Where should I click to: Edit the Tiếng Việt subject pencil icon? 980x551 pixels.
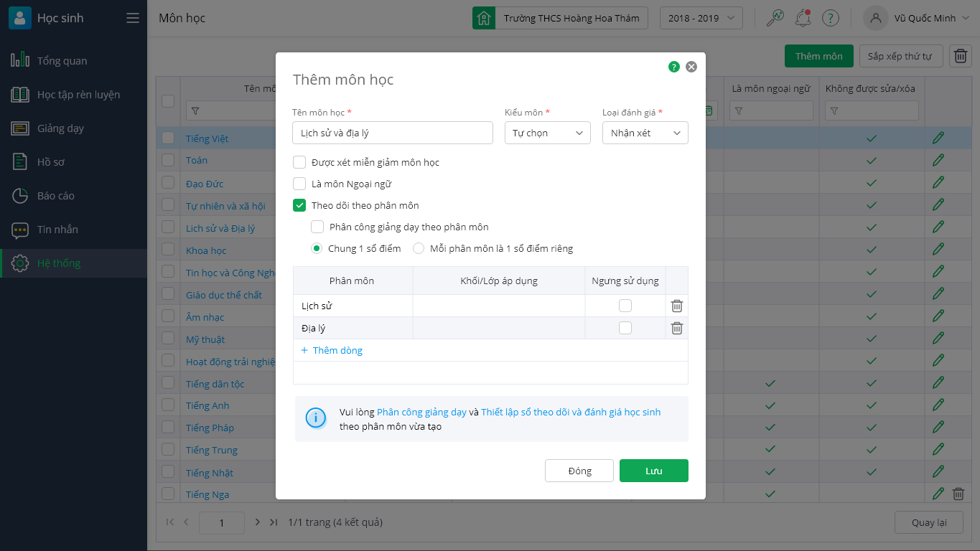click(938, 138)
